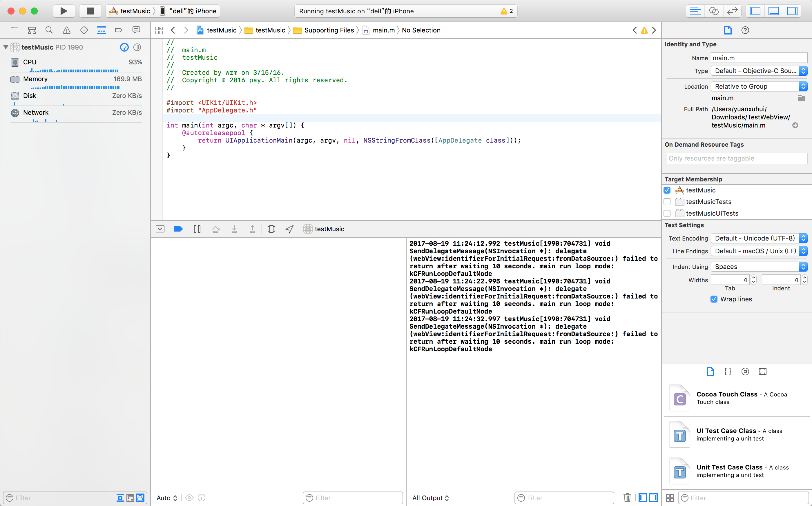Enable testMusicTests target membership
This screenshot has width=812, height=506.
(x=667, y=202)
